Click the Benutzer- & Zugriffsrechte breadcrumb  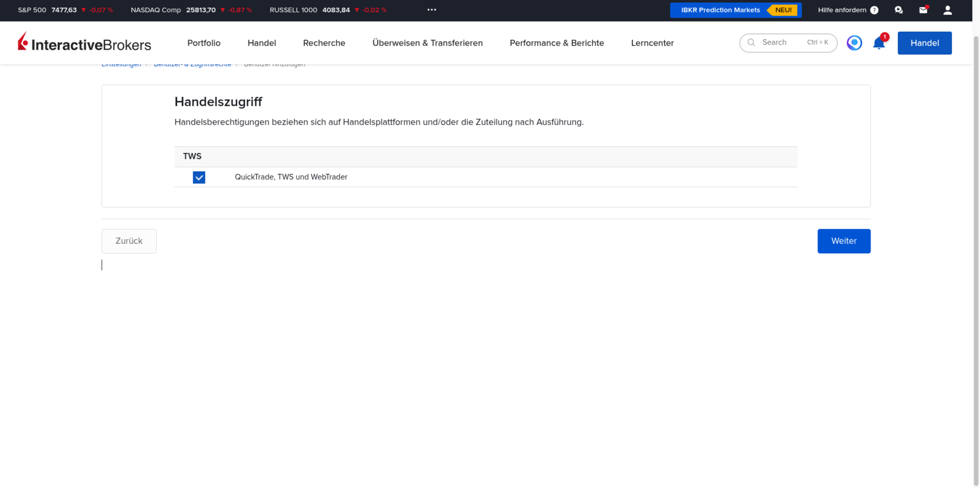click(x=192, y=65)
